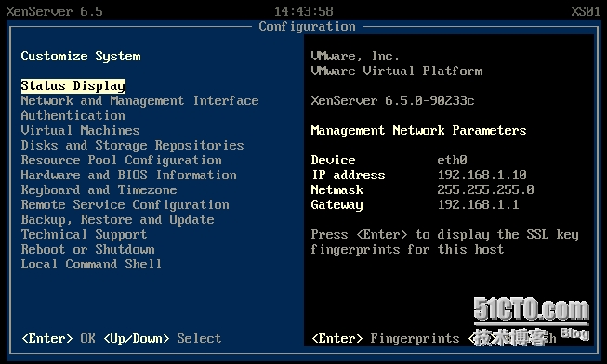This screenshot has height=364, width=607.
Task: Select Backup, Restore and Update
Action: 118,220
